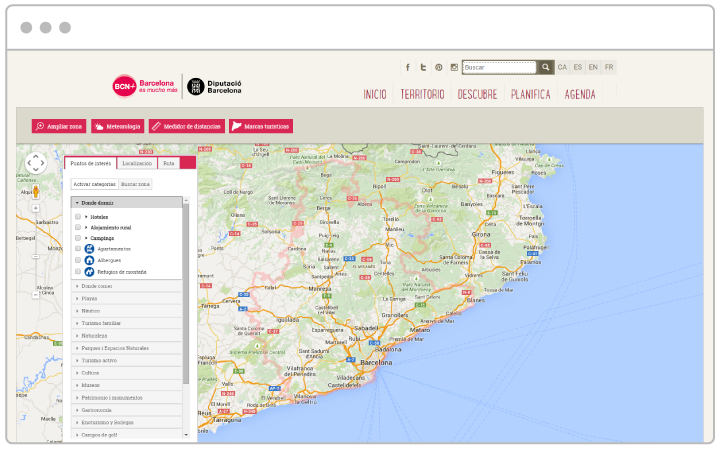Enable the Apartamentos checkbox
The width and height of the screenshot is (720, 450).
(78, 249)
